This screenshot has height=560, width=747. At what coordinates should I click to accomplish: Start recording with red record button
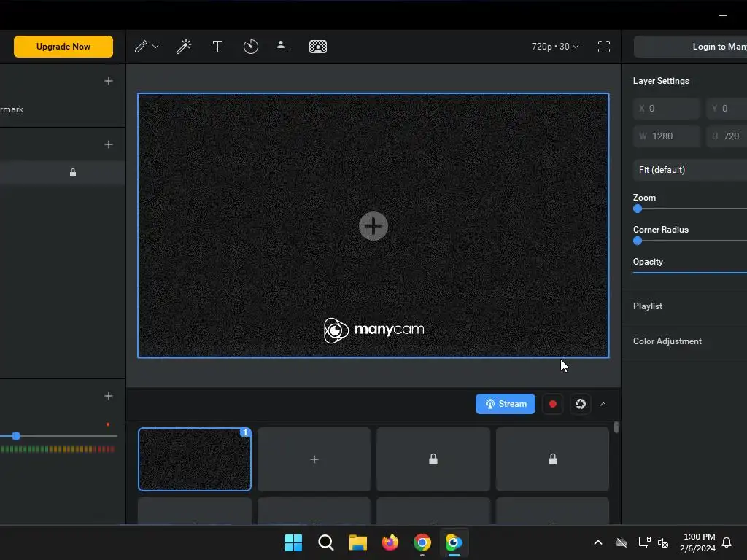553,404
